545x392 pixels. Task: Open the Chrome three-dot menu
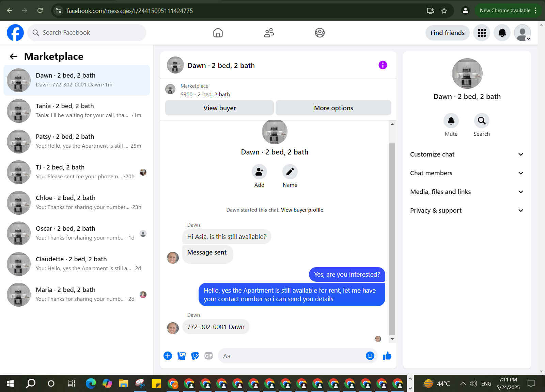tap(536, 11)
